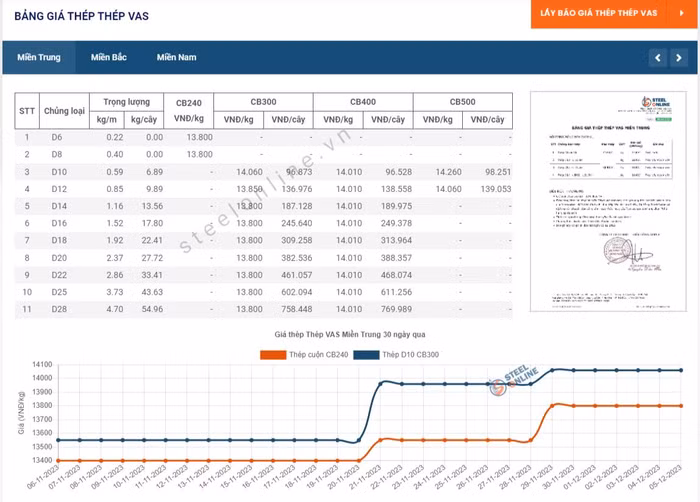The image size is (700, 502).
Task: Click the D28 row in the price table
Action: click(x=263, y=309)
